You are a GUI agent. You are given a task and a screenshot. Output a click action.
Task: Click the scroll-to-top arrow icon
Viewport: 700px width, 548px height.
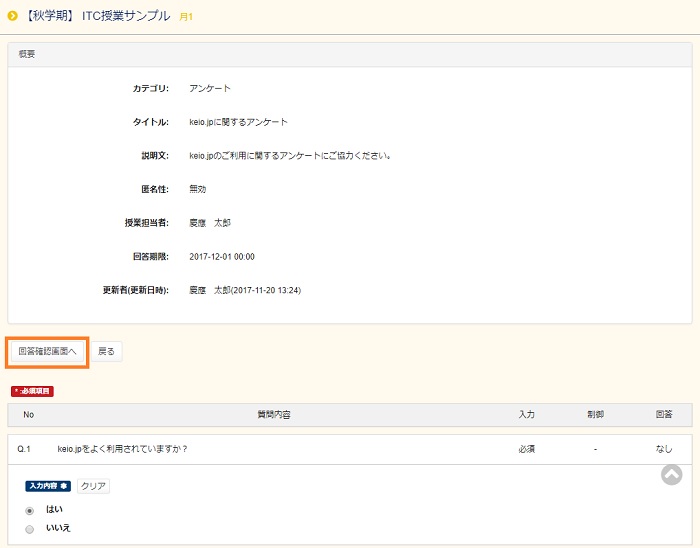671,475
